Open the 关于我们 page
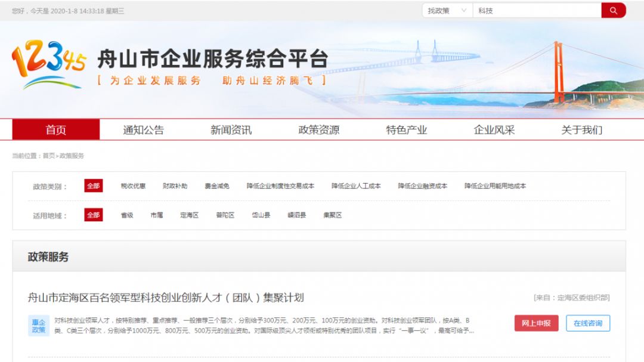This screenshot has height=362, width=644. tap(581, 129)
